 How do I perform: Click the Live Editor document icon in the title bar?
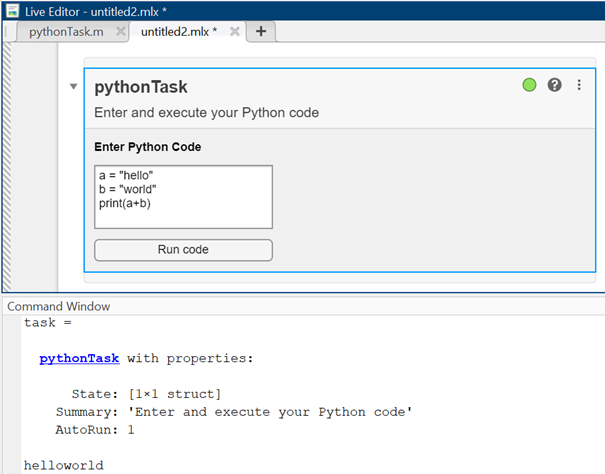point(12,11)
